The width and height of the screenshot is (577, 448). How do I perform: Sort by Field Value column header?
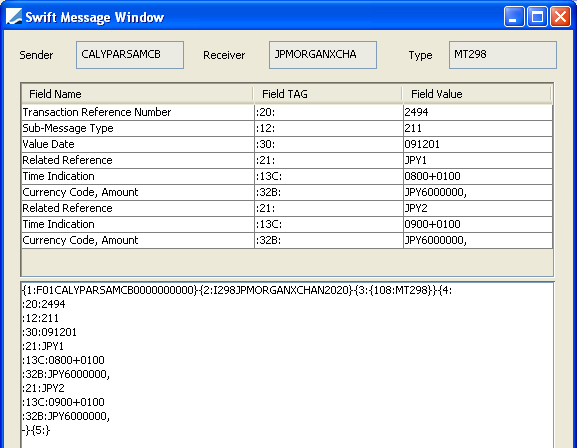(x=477, y=94)
